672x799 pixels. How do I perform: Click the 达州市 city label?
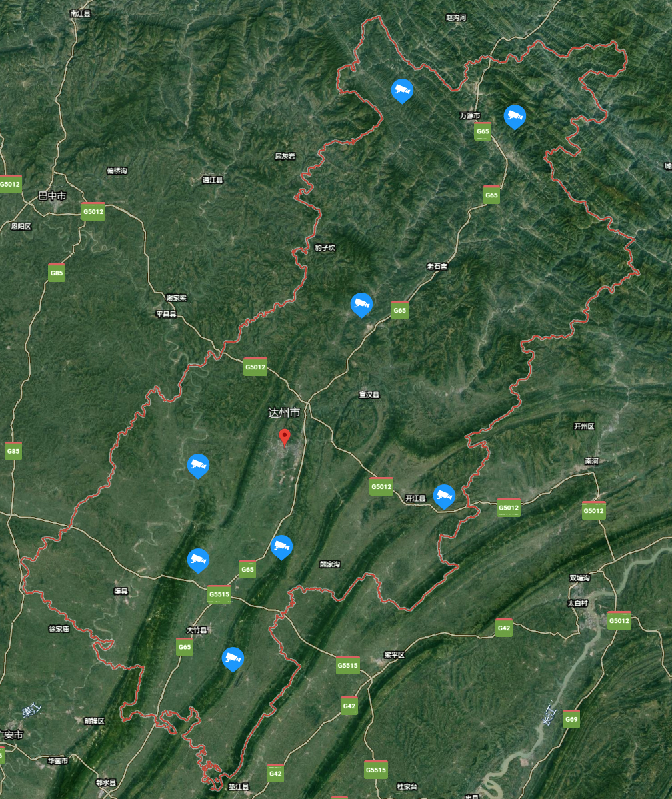[284, 412]
